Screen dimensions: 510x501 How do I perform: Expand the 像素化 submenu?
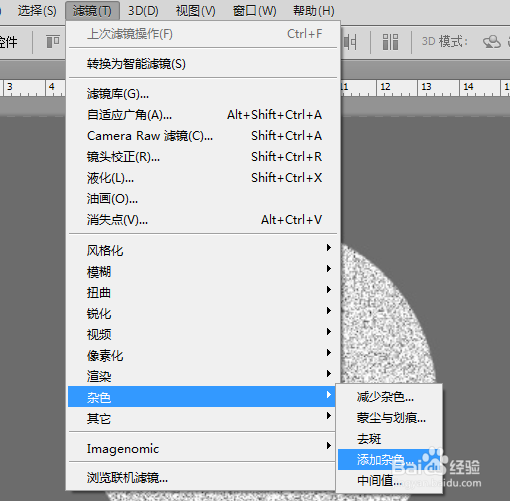202,355
